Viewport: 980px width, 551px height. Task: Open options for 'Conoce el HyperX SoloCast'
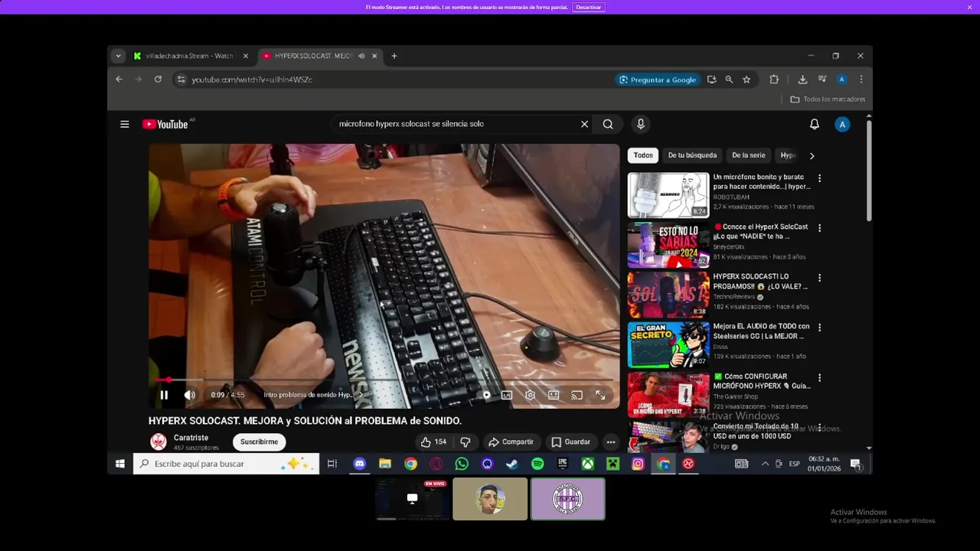tap(819, 228)
